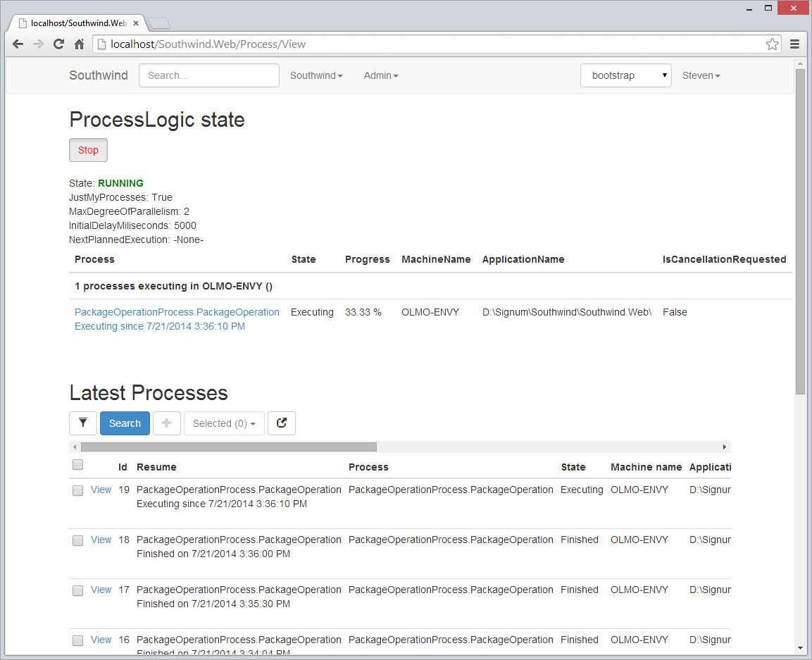This screenshot has height=660, width=812.
Task: Open the Steven user dropdown
Action: [701, 75]
